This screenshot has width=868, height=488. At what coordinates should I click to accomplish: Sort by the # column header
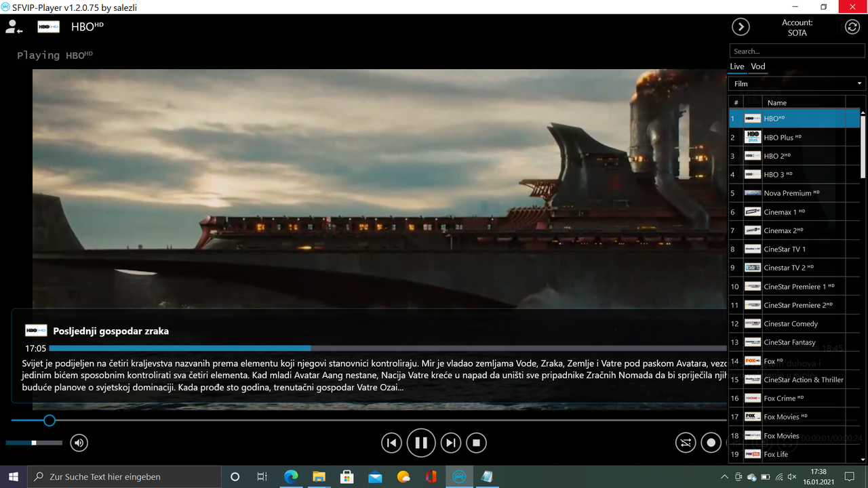(736, 103)
